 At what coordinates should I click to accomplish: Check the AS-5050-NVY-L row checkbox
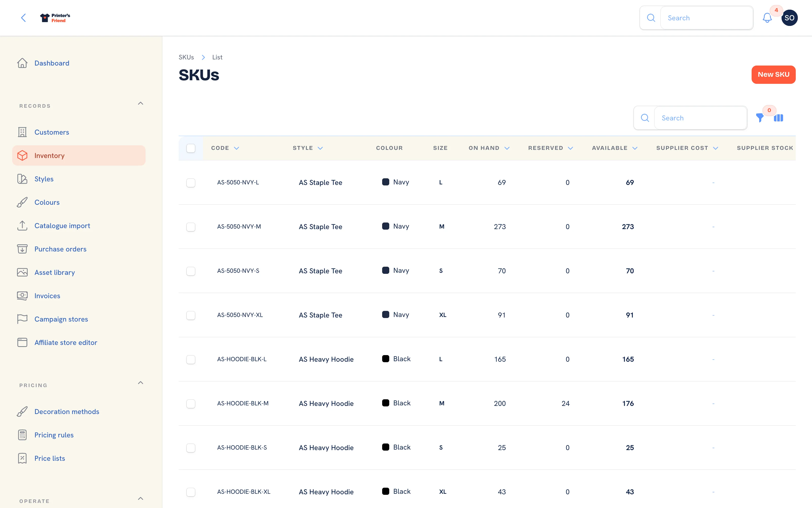191,182
